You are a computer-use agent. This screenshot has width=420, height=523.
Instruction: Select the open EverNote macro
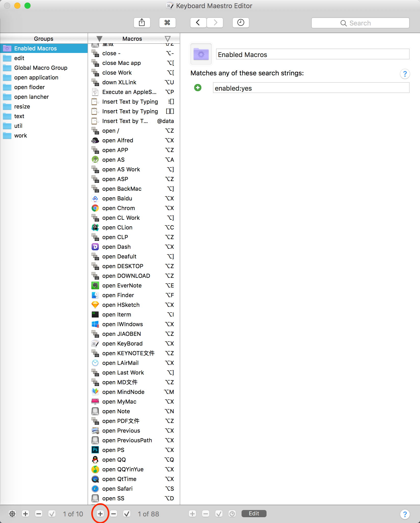click(x=134, y=285)
